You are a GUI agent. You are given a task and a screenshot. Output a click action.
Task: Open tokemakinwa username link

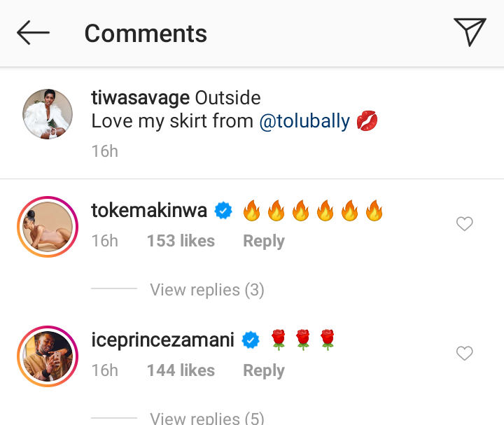150,210
